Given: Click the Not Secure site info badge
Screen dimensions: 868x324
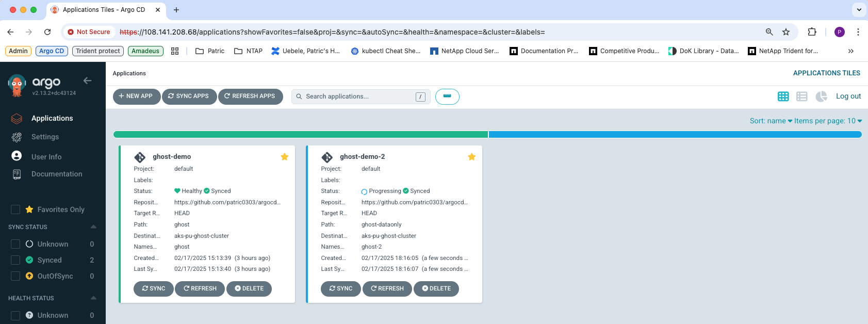Looking at the screenshot, I should point(89,32).
